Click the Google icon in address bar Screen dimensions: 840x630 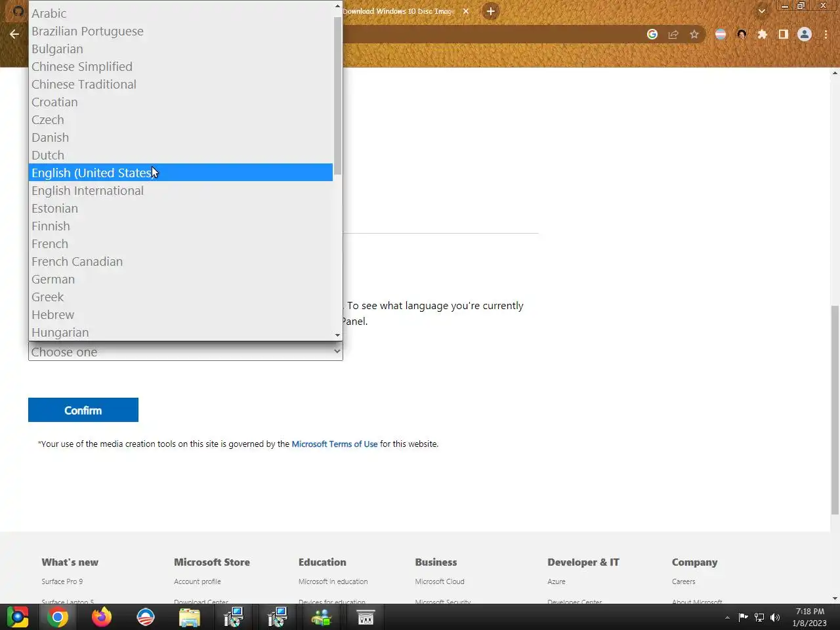(x=652, y=34)
